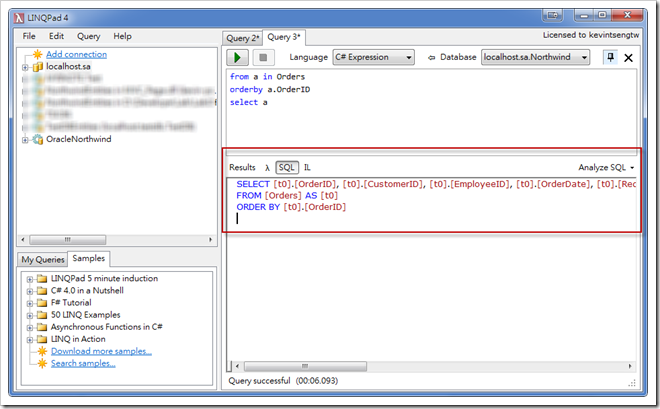Click the star icon beside Add connection
Image resolution: width=660 pixels, height=409 pixels.
point(38,54)
